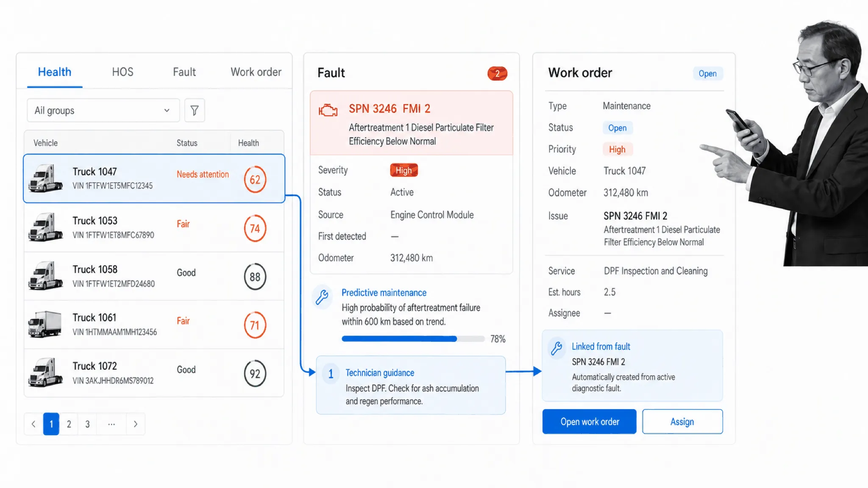Image resolution: width=868 pixels, height=488 pixels.
Task: Click the 78% probability progress bar
Action: click(413, 339)
